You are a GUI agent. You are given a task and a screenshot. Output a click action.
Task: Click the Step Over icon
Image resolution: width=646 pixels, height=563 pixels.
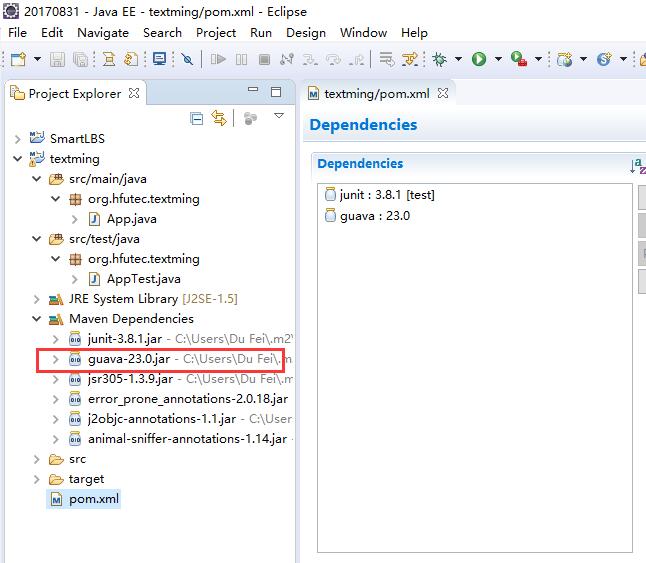333,60
